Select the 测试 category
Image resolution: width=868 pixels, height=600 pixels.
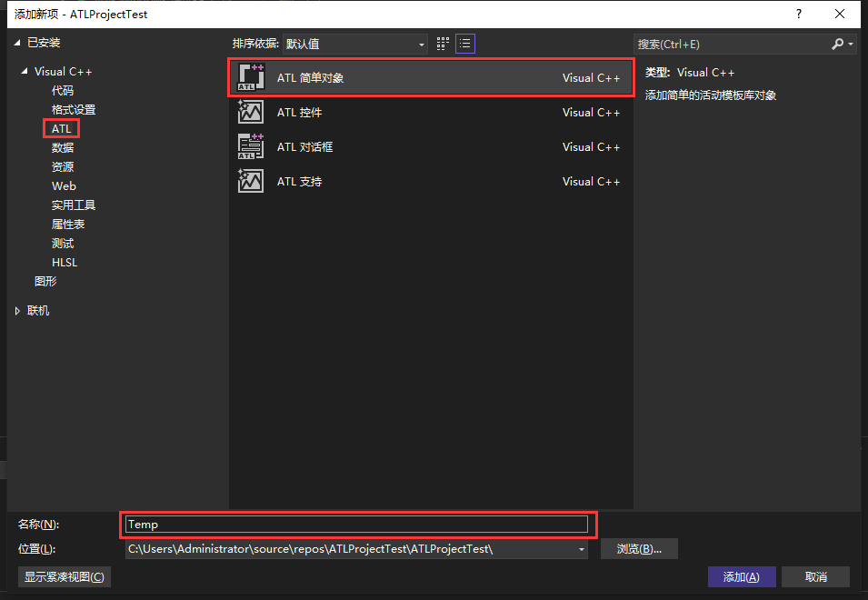[63, 243]
